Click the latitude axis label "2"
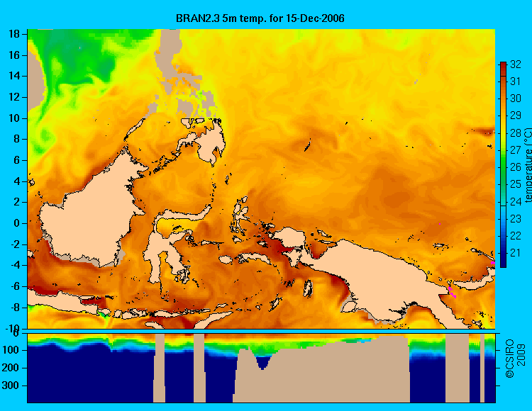The width and height of the screenshot is (532, 411). pos(16,202)
